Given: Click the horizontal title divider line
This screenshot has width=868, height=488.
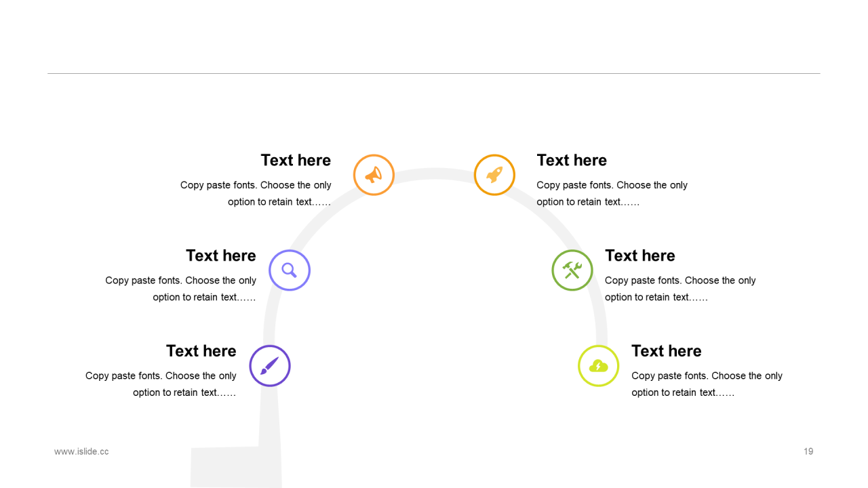Looking at the screenshot, I should (x=434, y=73).
